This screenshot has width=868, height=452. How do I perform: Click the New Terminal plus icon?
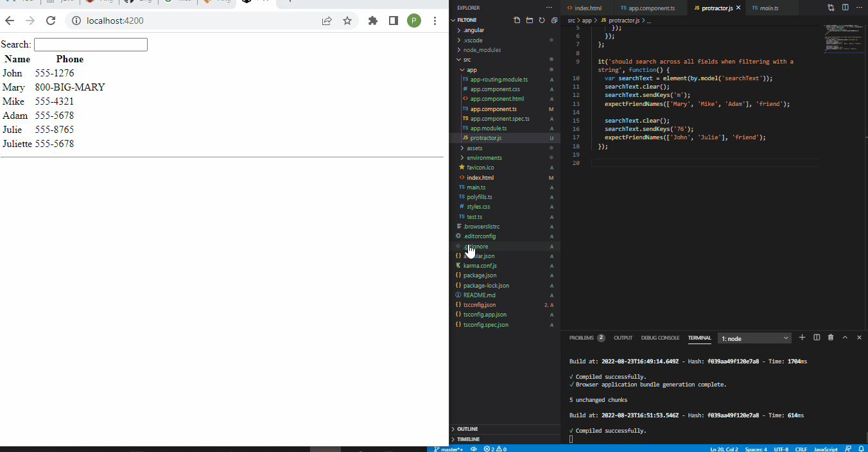pyautogui.click(x=802, y=337)
